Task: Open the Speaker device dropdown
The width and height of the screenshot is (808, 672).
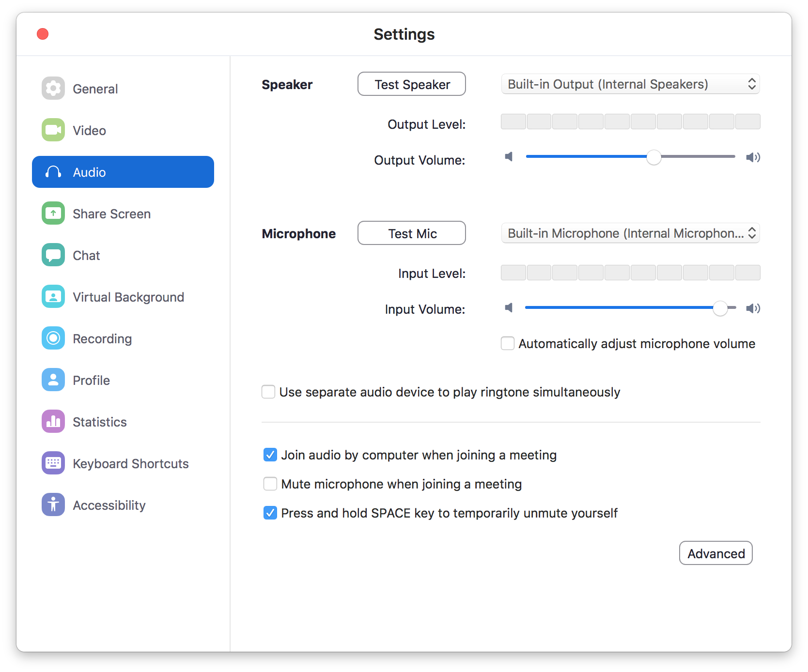Action: point(630,84)
